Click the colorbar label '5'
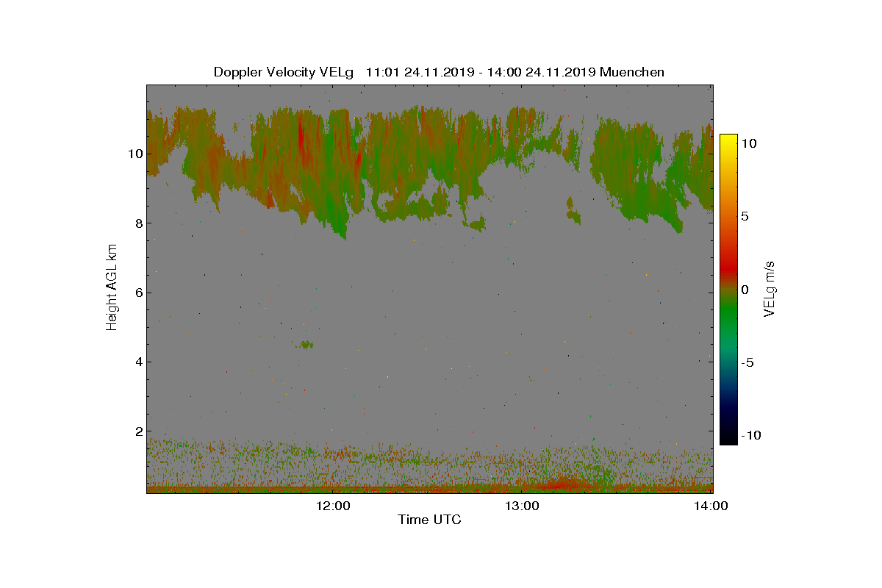Viewport: 882px width, 588px height. point(745,217)
